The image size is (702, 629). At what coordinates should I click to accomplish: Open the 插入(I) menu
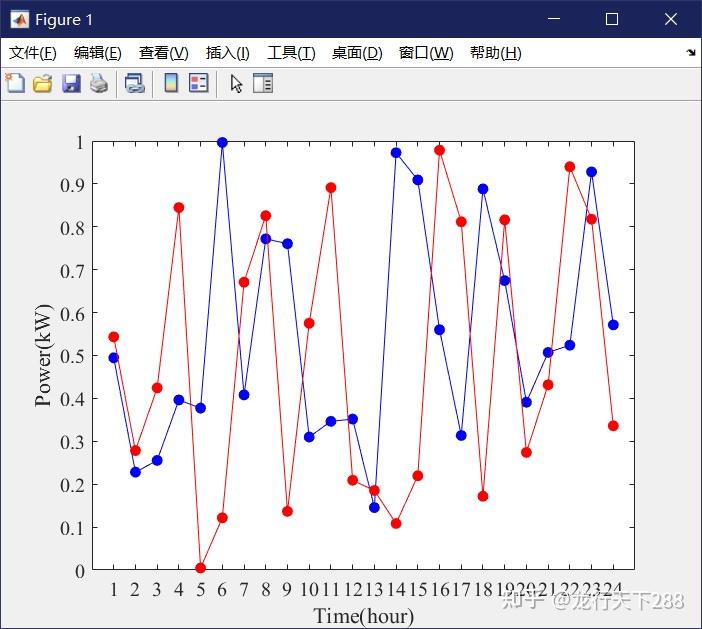228,53
